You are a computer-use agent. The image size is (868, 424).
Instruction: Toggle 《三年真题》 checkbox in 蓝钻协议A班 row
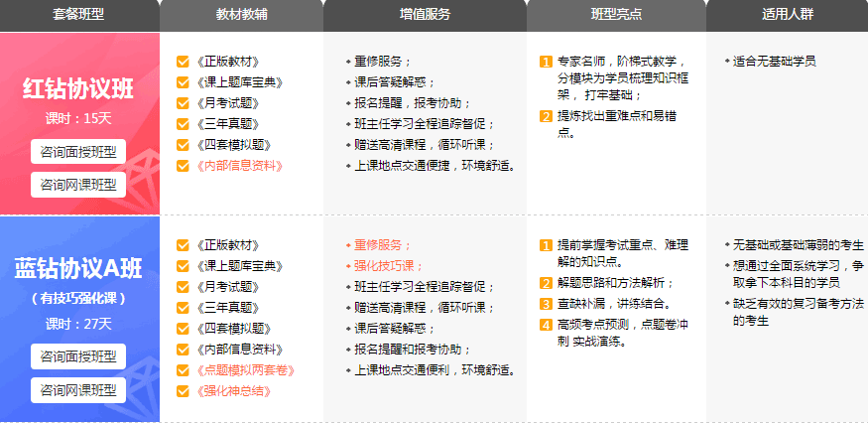[x=183, y=308]
